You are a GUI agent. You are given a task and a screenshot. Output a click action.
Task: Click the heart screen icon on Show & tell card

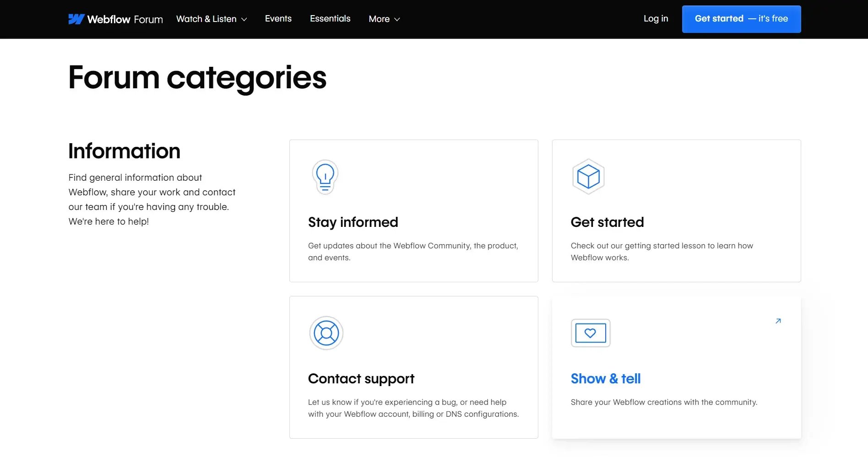(591, 333)
